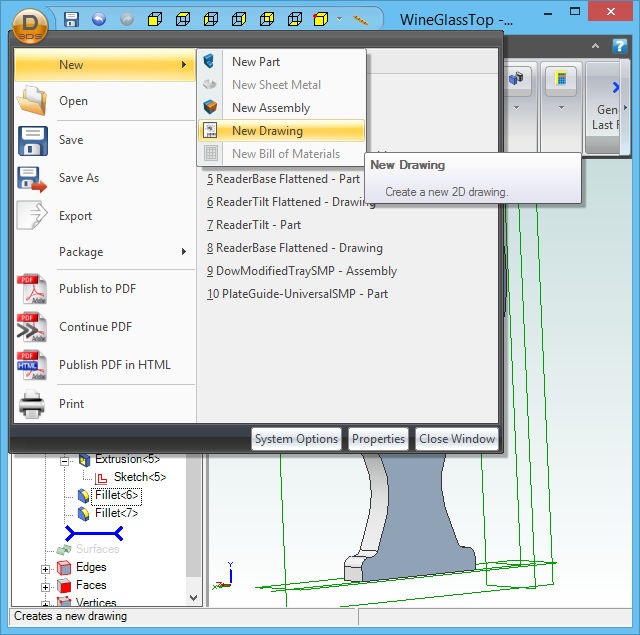Select Fillet<6> in the design tree
Image resolution: width=640 pixels, height=635 pixels.
click(x=116, y=495)
